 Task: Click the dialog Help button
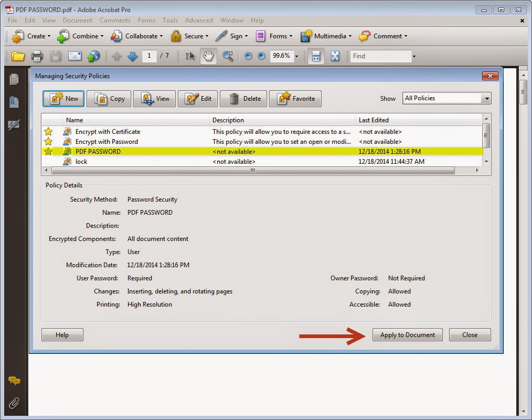[62, 335]
